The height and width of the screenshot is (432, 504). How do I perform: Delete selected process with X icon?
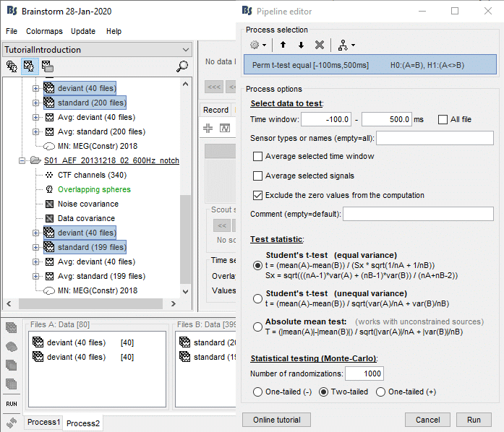[320, 45]
